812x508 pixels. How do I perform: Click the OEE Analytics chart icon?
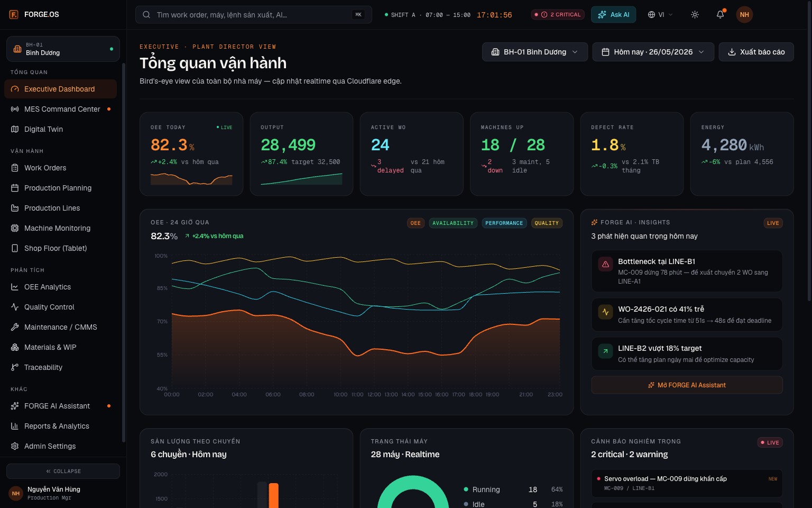[15, 287]
